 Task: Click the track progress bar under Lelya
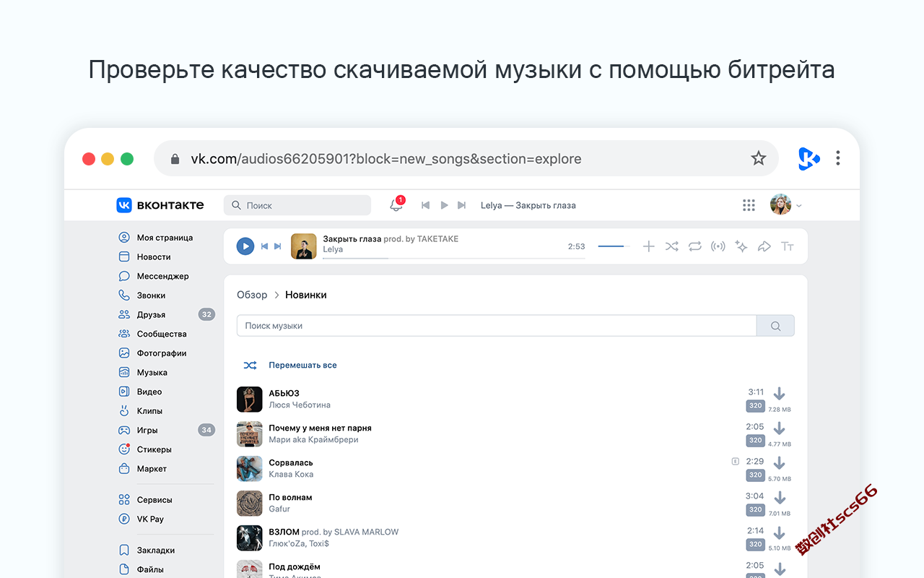pos(453,258)
